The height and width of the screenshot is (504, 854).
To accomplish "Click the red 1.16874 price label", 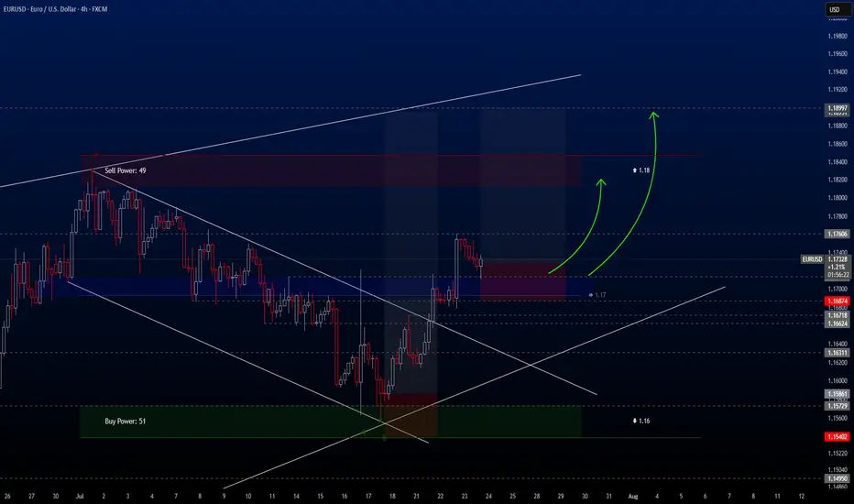I will coord(838,301).
